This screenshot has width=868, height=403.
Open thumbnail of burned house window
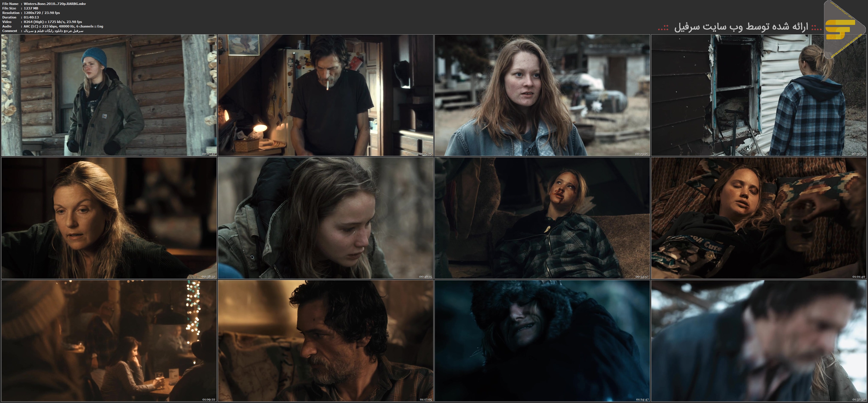point(759,95)
